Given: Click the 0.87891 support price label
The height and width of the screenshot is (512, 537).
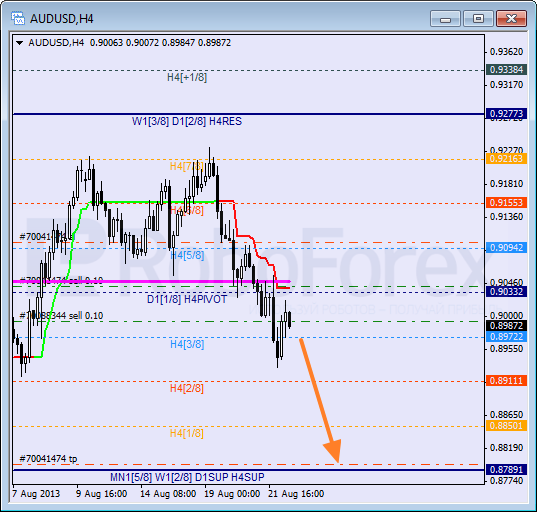Looking at the screenshot, I should coord(506,470).
